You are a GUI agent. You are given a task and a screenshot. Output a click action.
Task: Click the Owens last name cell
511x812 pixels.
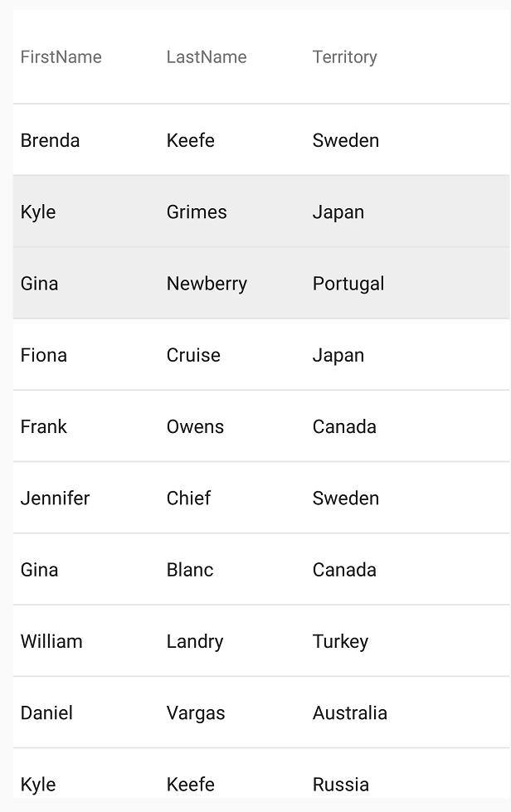(195, 426)
